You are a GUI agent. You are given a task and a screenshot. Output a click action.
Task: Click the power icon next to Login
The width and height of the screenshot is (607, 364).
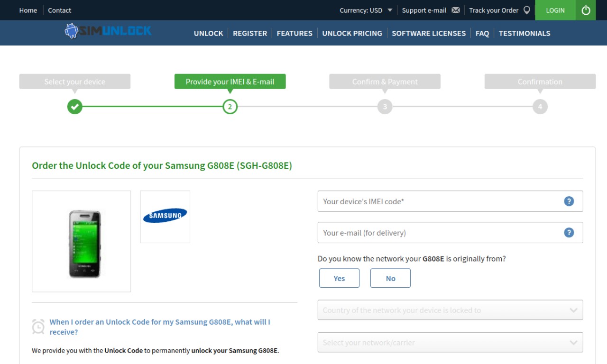click(x=586, y=10)
